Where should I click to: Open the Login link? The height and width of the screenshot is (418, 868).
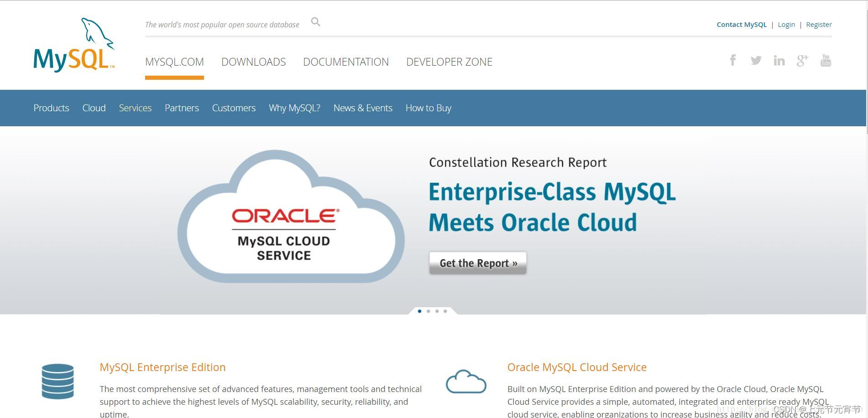click(786, 24)
